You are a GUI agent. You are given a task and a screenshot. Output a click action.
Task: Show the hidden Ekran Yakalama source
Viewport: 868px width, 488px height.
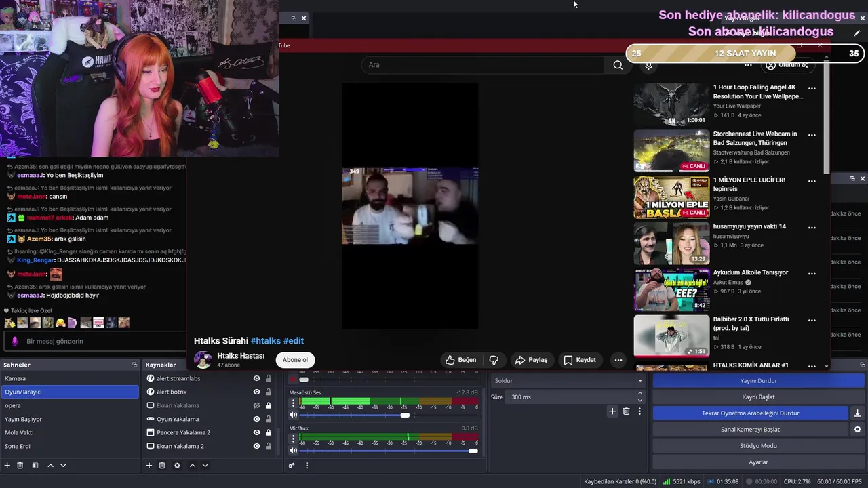pyautogui.click(x=256, y=406)
